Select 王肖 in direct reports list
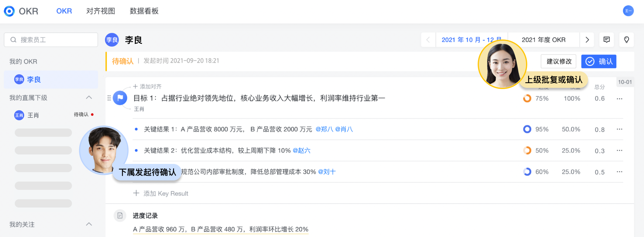 pyautogui.click(x=33, y=115)
